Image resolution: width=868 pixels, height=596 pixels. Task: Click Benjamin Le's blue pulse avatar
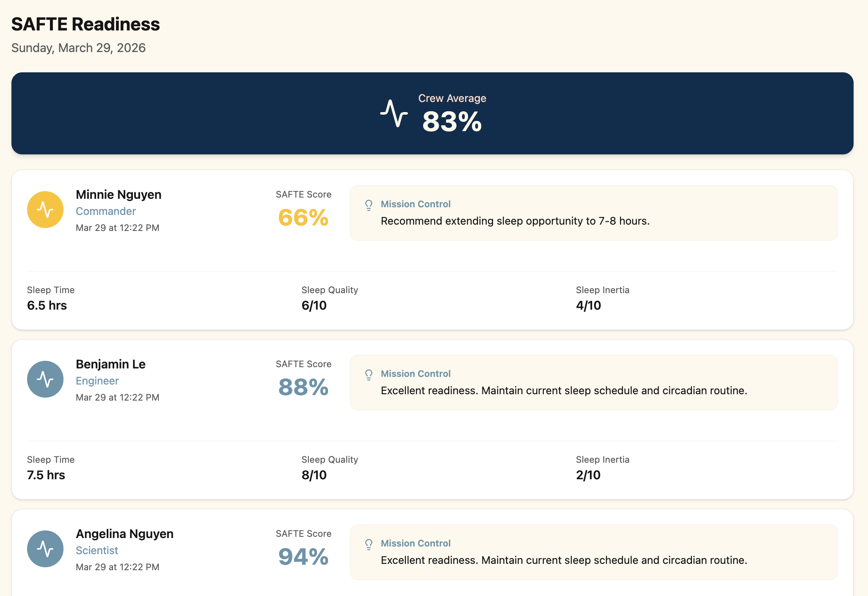pyautogui.click(x=45, y=379)
